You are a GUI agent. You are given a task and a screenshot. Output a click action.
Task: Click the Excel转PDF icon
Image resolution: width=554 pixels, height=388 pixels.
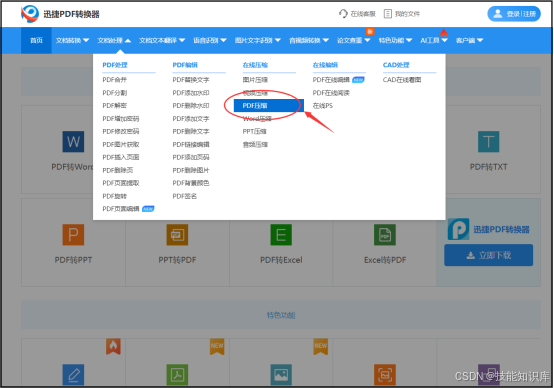click(385, 235)
